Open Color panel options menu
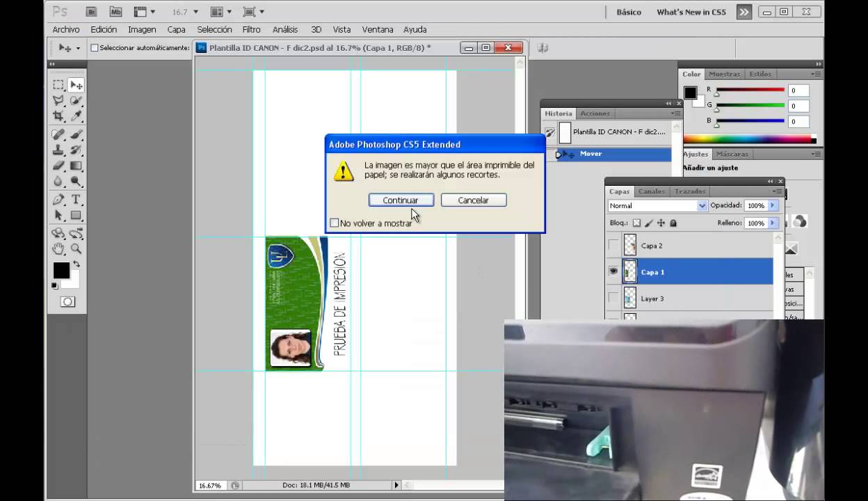The height and width of the screenshot is (501, 868). click(816, 74)
